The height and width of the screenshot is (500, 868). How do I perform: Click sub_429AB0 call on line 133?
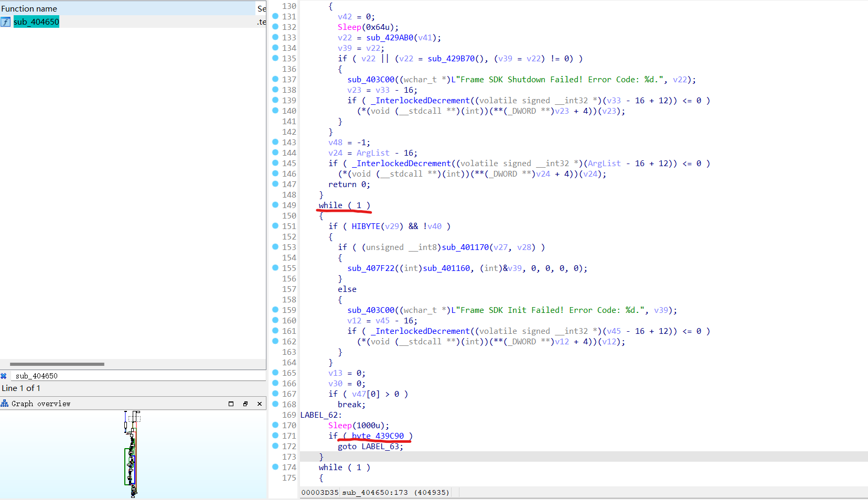click(389, 38)
